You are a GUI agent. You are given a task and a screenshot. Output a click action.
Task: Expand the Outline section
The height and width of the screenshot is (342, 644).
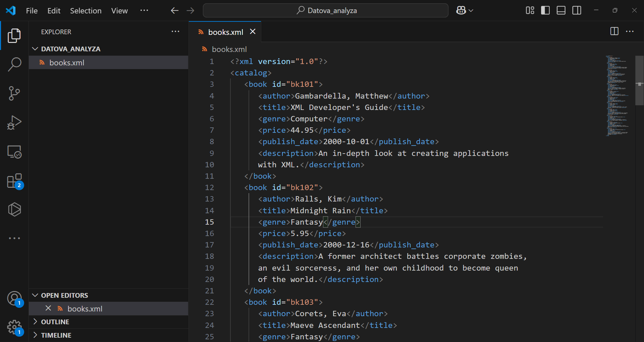pos(109,322)
